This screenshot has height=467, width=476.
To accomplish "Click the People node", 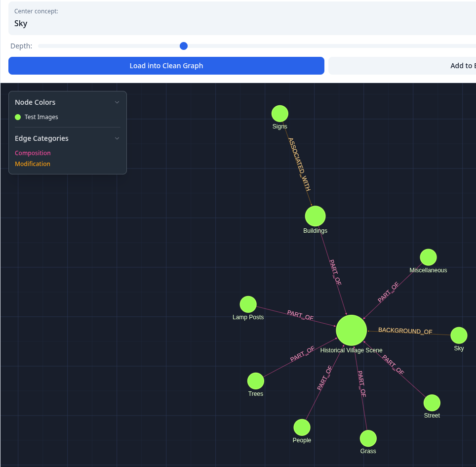I will point(302,426).
